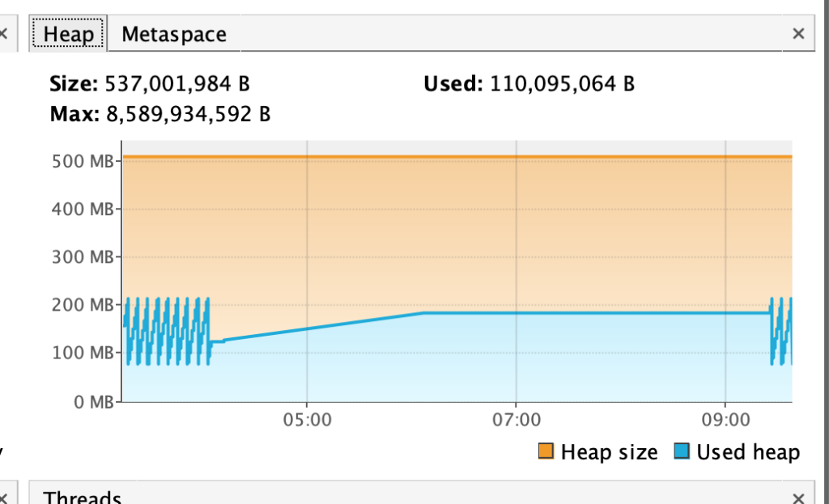This screenshot has height=504, width=829.
Task: Click the blue Used heap legend swatch
Action: coord(681,452)
